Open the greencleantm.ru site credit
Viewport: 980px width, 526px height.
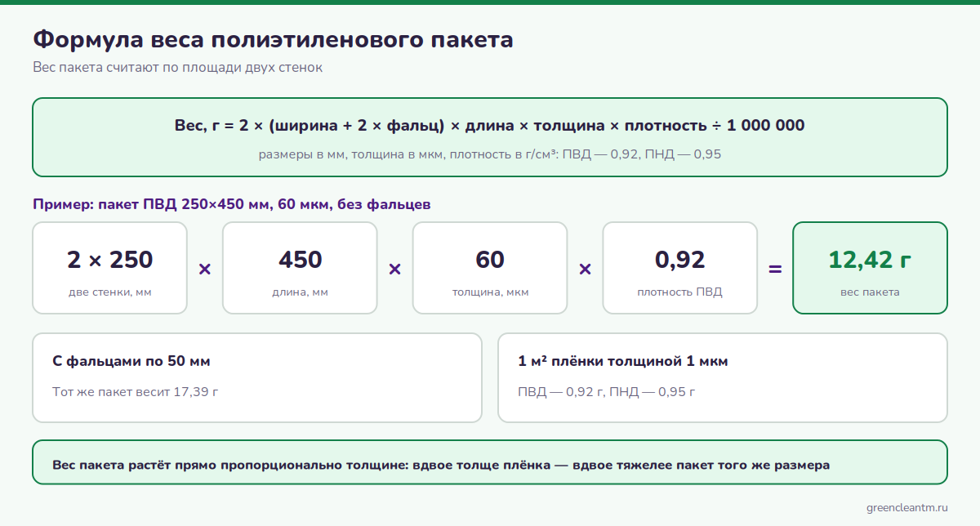pyautogui.click(x=907, y=508)
